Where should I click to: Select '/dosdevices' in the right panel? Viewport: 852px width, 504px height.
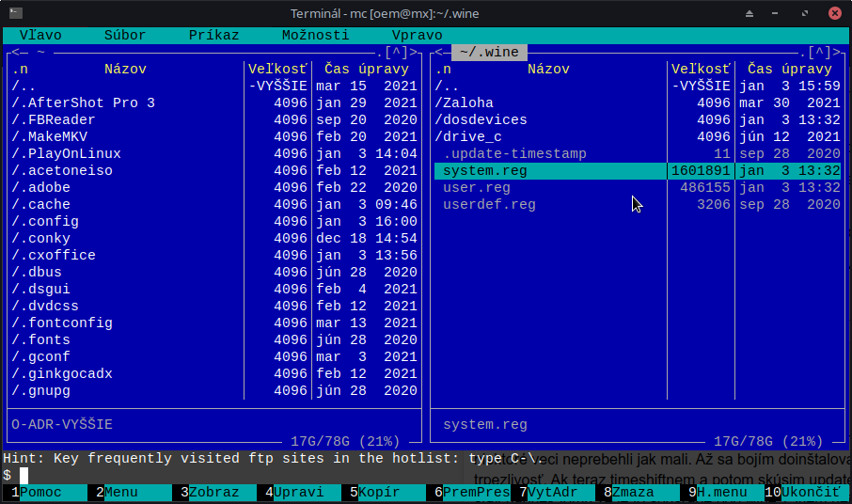[638, 119]
